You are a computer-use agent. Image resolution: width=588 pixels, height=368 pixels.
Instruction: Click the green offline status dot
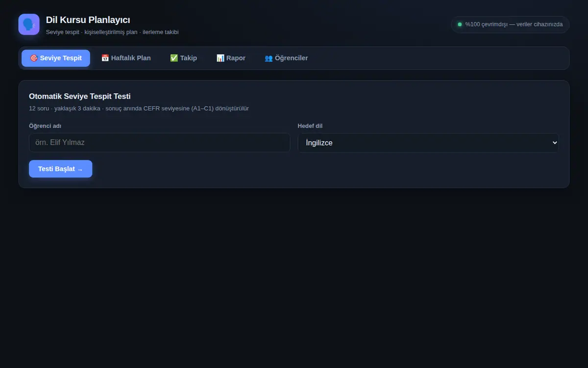tap(460, 25)
